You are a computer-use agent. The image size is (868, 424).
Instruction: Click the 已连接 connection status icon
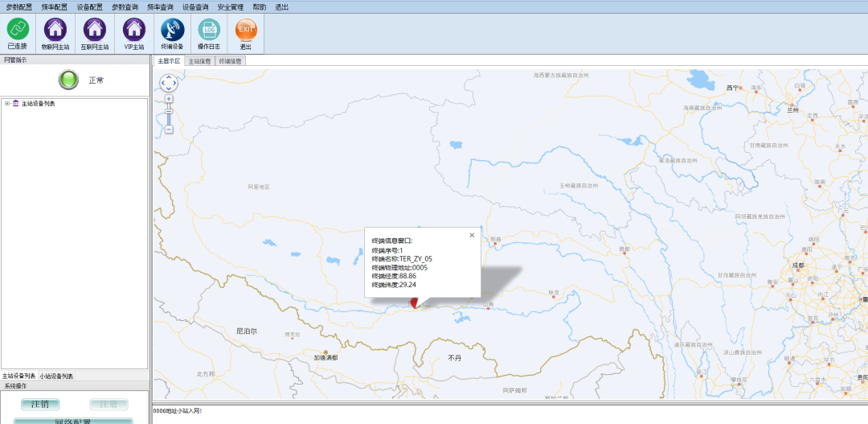18,29
